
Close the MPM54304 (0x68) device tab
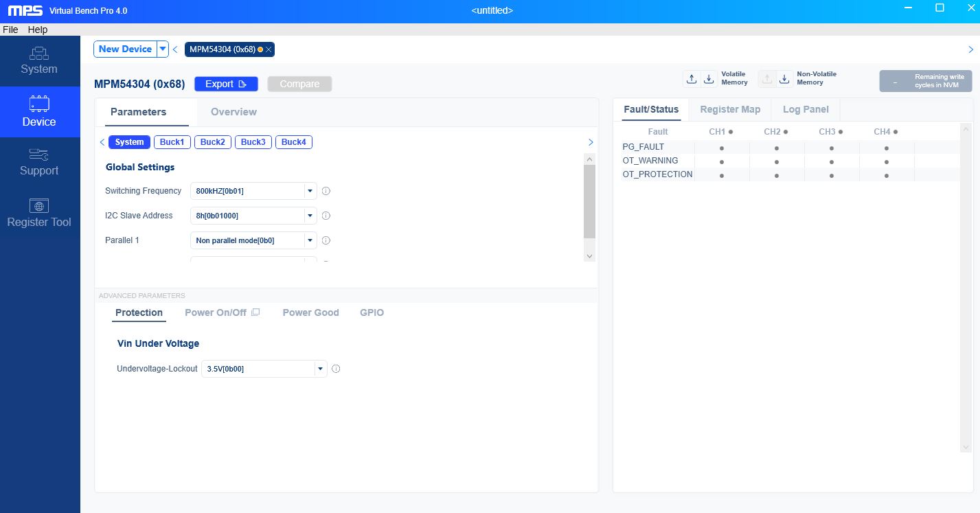(x=269, y=49)
